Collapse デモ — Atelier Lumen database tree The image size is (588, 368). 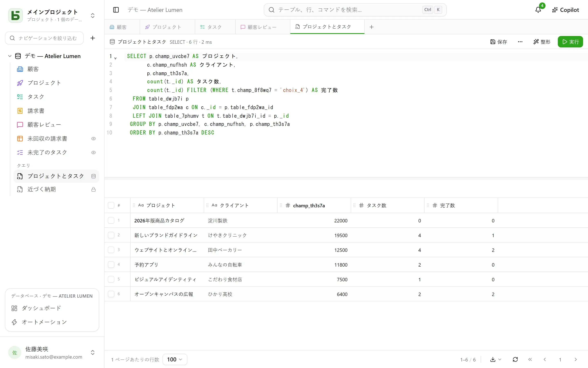coord(10,56)
